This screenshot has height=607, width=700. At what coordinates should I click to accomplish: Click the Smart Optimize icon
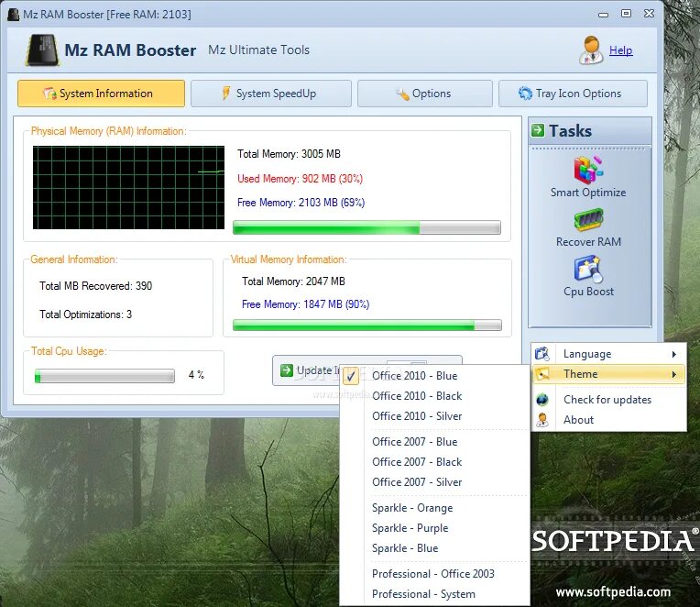point(588,170)
